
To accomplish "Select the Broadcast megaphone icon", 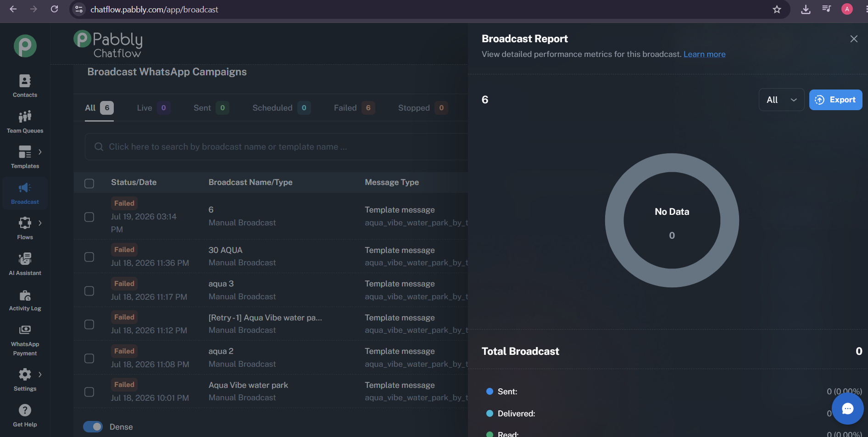I will coord(25,188).
